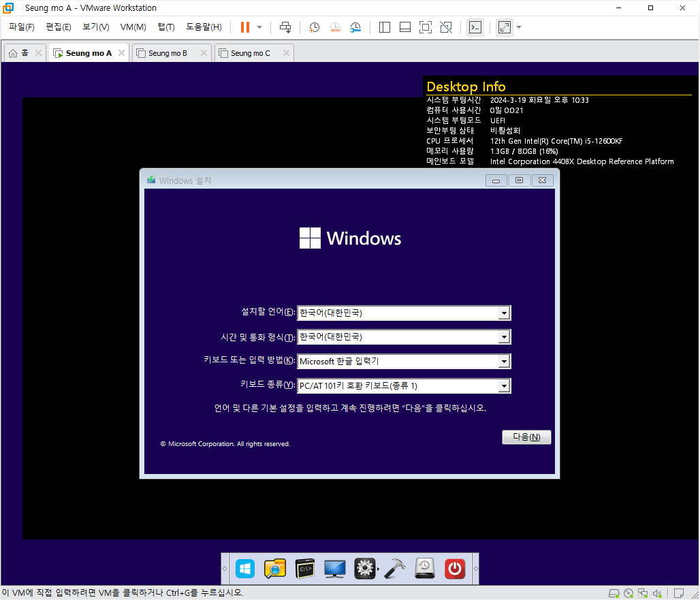Open the hammer tools icon in dock
Image resolution: width=700 pixels, height=600 pixels.
click(x=395, y=569)
